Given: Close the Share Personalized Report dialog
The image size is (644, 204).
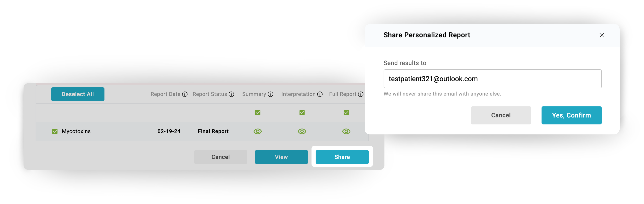Looking at the screenshot, I should click(602, 35).
